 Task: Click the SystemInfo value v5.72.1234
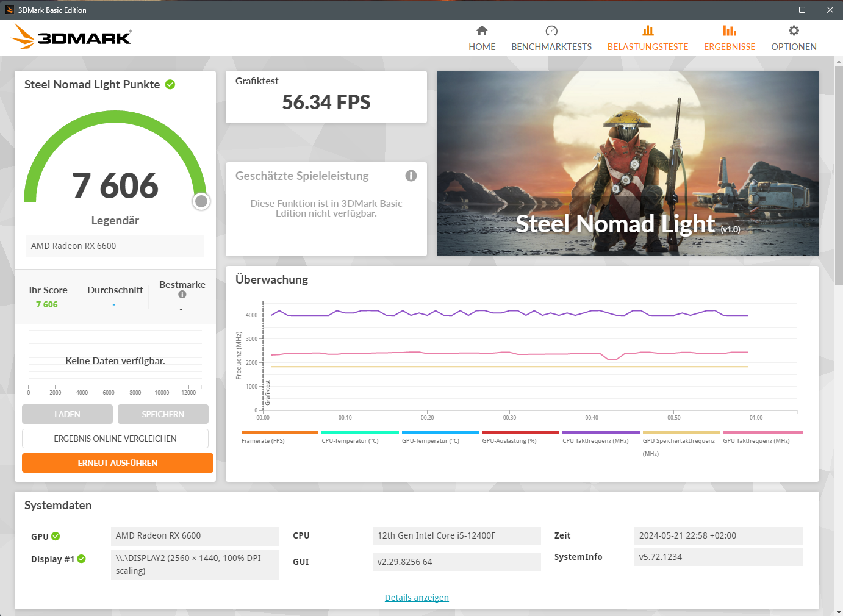718,557
